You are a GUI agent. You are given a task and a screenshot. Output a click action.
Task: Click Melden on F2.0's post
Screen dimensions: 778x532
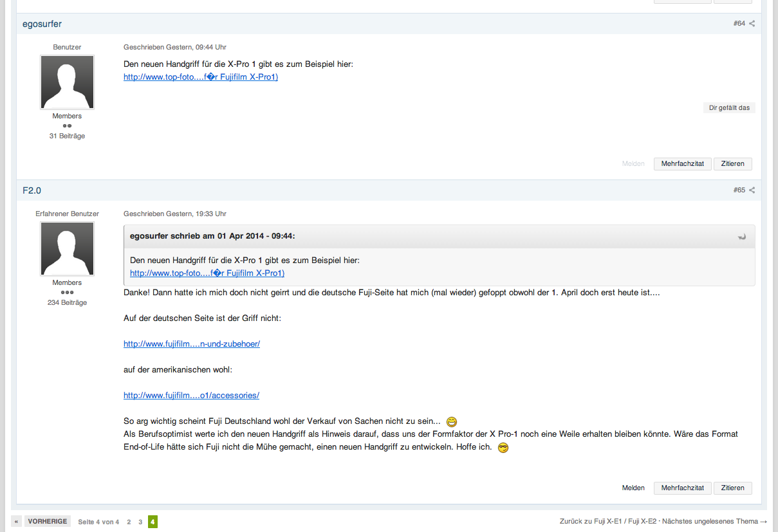click(633, 488)
